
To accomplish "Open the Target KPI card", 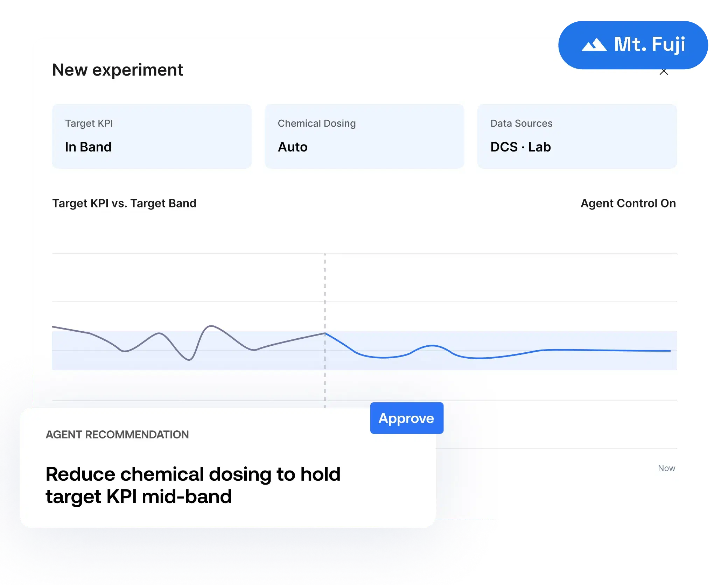I will (x=152, y=136).
